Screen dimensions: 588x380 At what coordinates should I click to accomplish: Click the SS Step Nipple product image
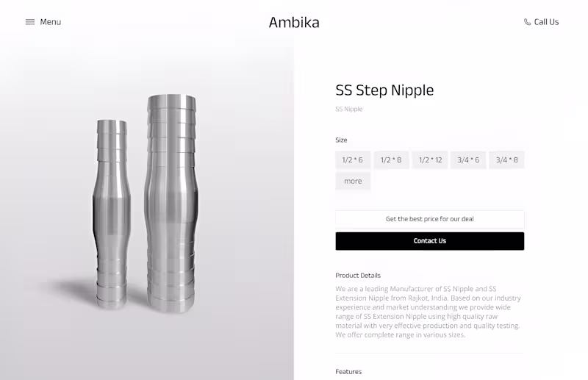(147, 202)
